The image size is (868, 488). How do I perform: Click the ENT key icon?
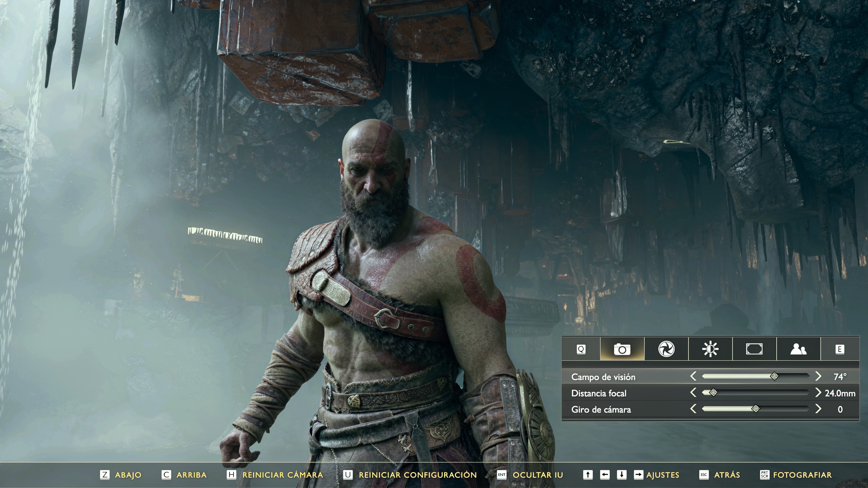click(x=501, y=475)
